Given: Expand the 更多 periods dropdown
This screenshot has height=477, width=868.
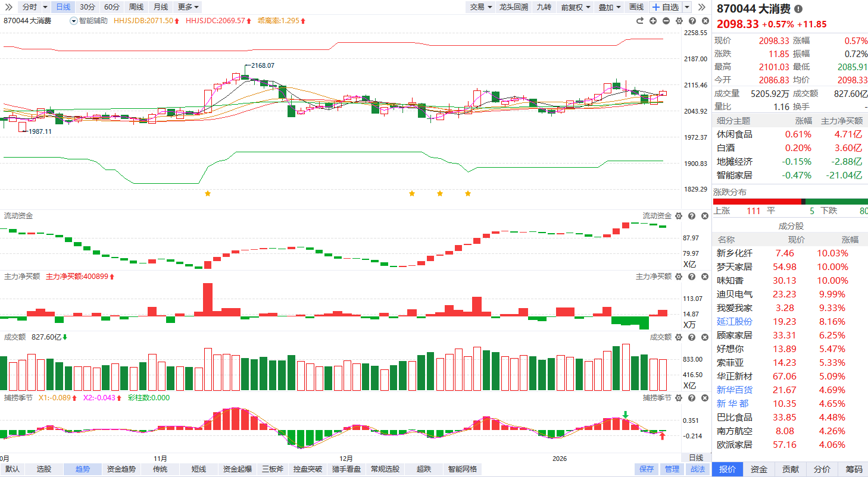Looking at the screenshot, I should (188, 7).
